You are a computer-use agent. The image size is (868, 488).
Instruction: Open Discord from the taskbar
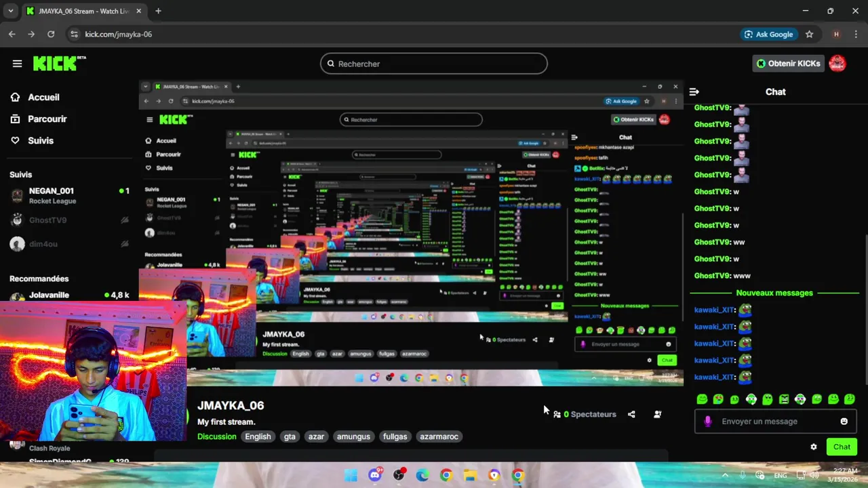point(375,475)
